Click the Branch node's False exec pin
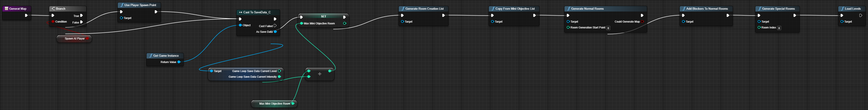868x110 pixels. 82,22
